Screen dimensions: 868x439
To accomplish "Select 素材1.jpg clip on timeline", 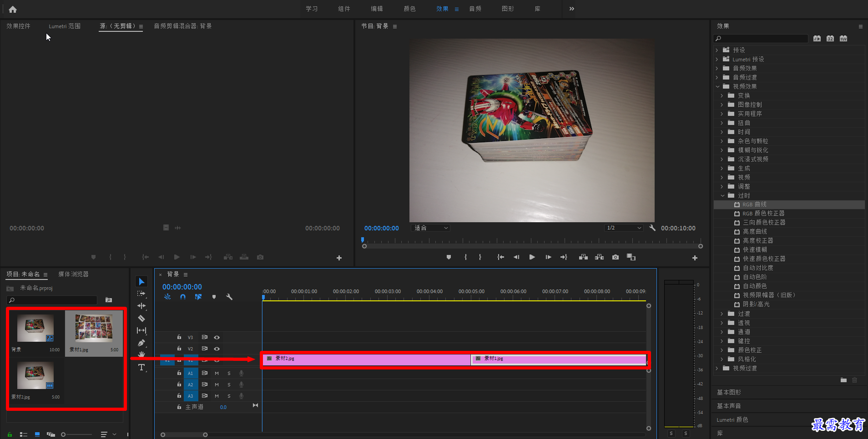I will tap(559, 359).
